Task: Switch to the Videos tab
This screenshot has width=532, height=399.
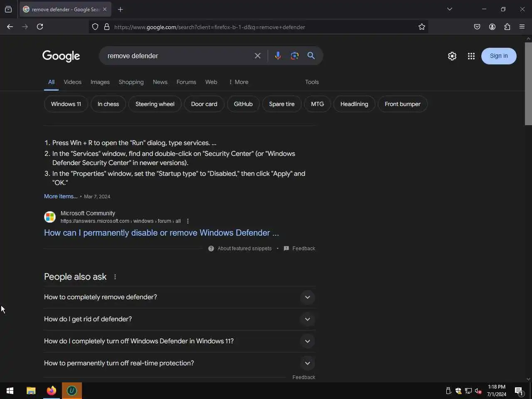Action: pyautogui.click(x=72, y=82)
